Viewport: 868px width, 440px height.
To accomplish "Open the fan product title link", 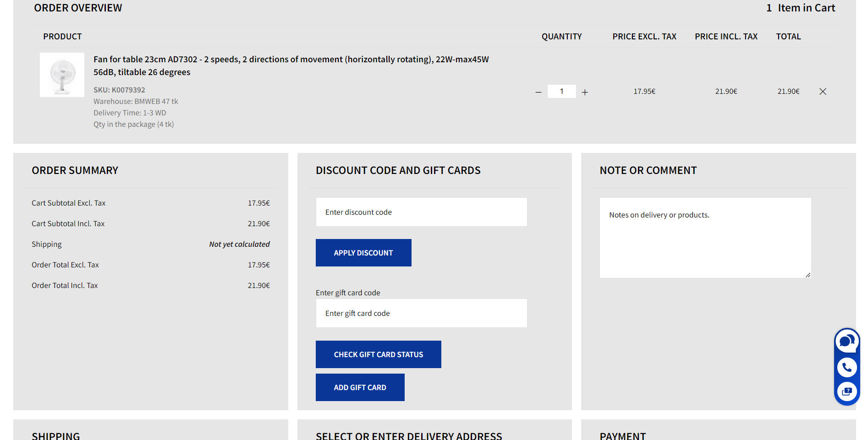I will [291, 65].
